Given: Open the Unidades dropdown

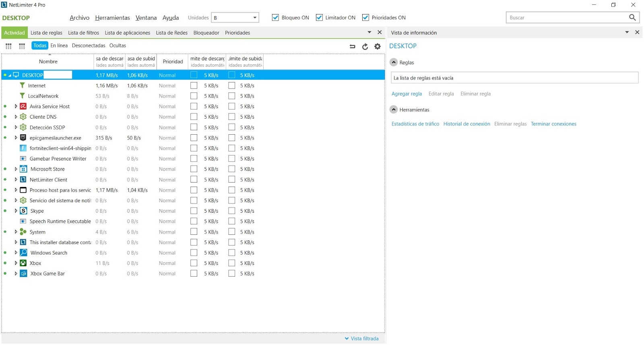Looking at the screenshot, I should (235, 17).
